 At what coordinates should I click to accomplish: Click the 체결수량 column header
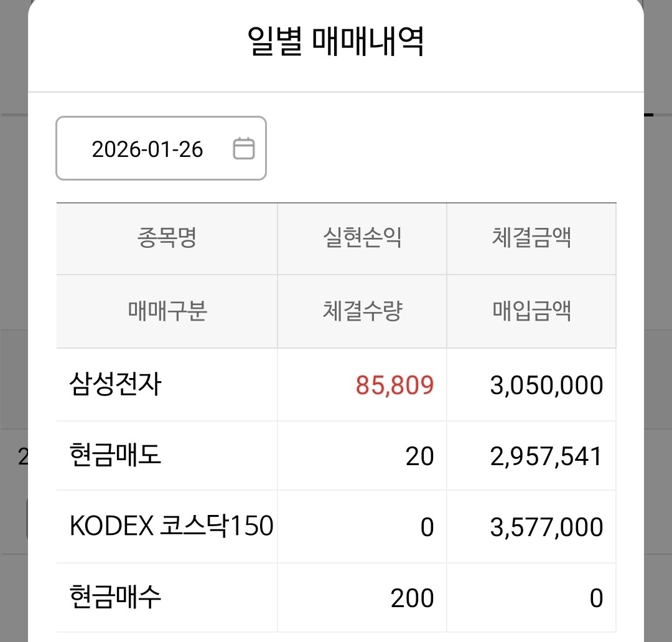362,311
